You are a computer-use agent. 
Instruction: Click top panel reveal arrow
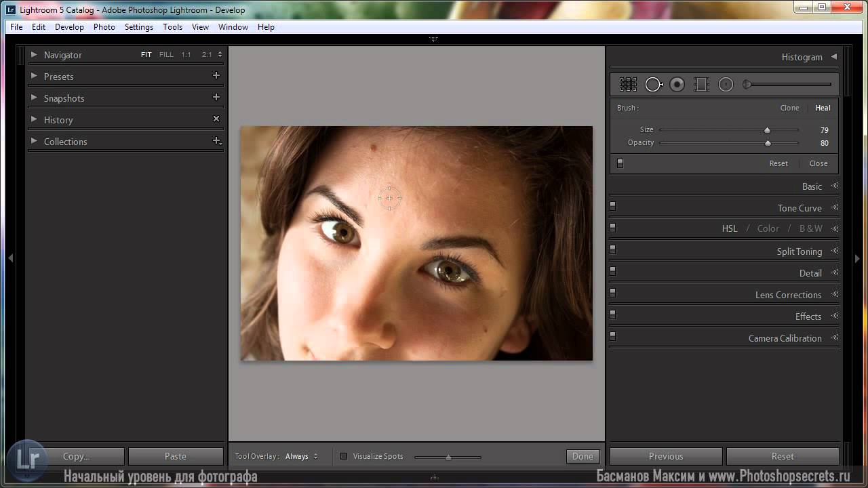434,39
